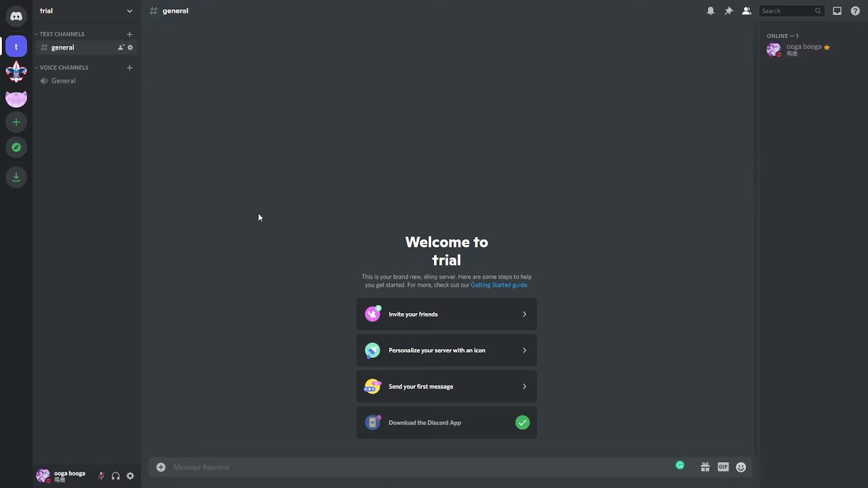Open the GIF picker

(723, 467)
